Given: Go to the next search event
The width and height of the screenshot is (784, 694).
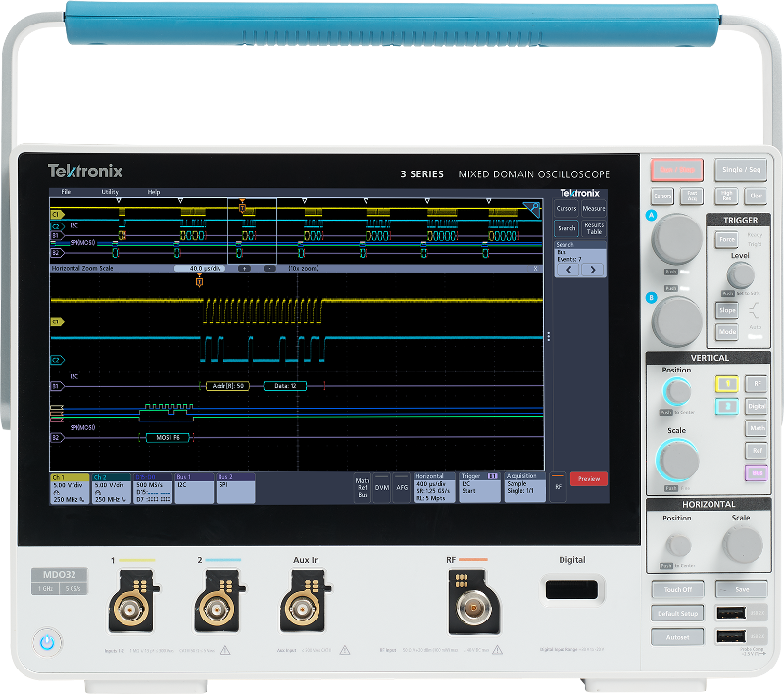Looking at the screenshot, I should tap(593, 270).
